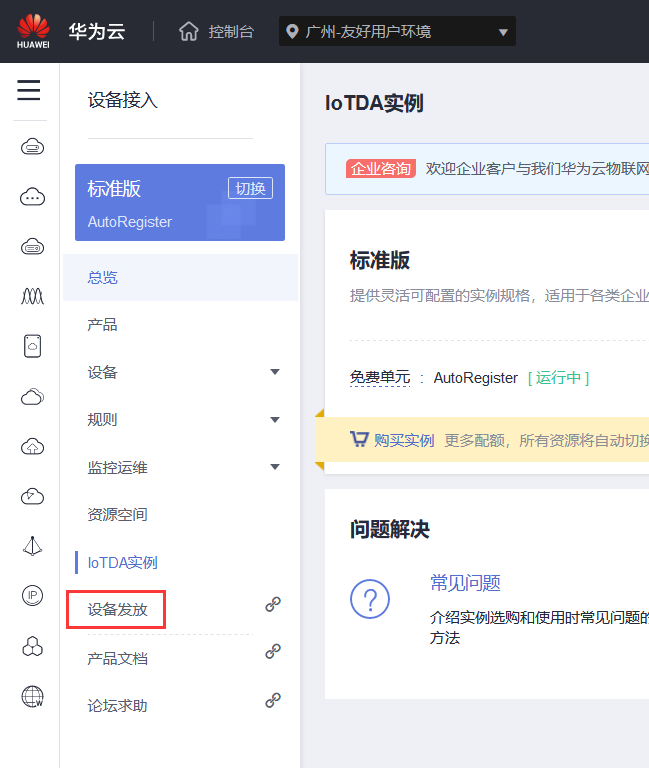649x768 pixels.
Task: Open the 产品 menu item
Action: [102, 325]
